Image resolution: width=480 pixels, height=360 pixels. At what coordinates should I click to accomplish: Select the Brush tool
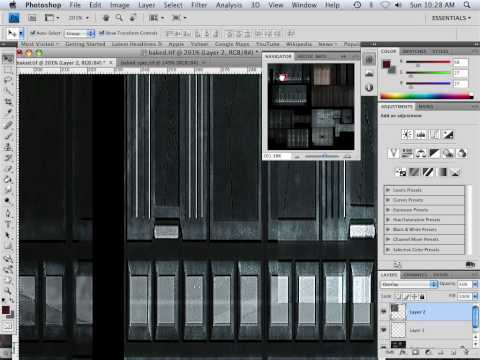tap(7, 136)
